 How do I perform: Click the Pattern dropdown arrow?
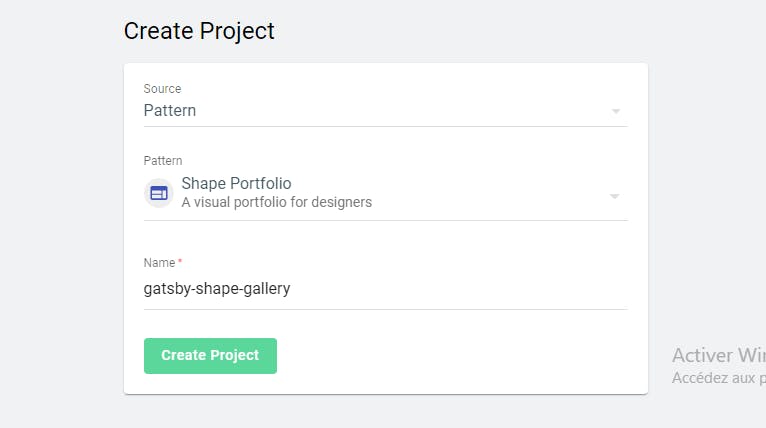(x=614, y=196)
